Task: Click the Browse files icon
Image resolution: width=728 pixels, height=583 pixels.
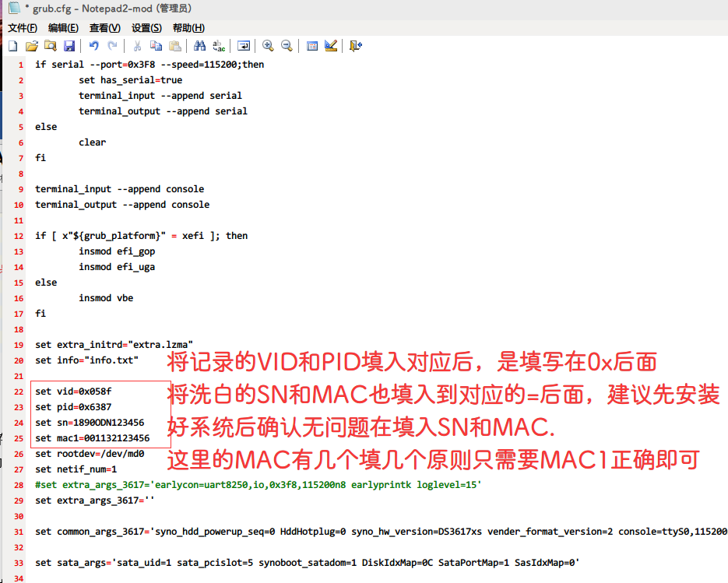Action: tap(50, 46)
